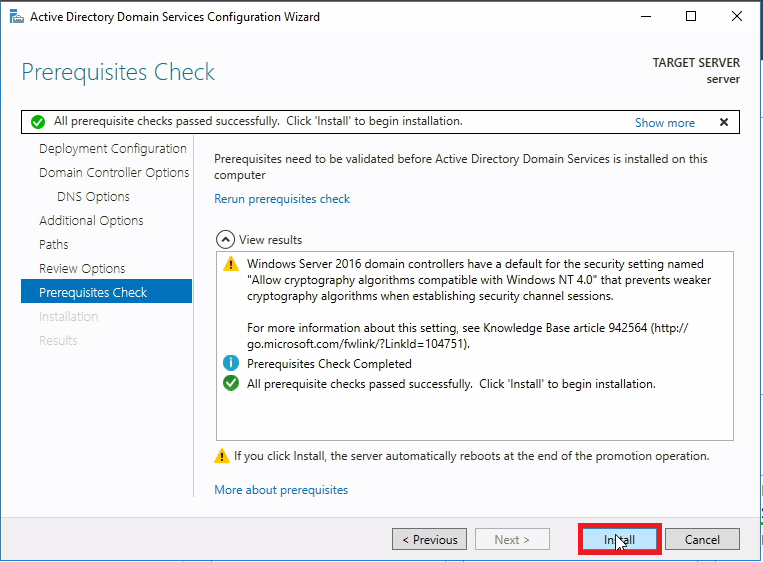Click Rerun prerequisites check link

[x=282, y=199]
